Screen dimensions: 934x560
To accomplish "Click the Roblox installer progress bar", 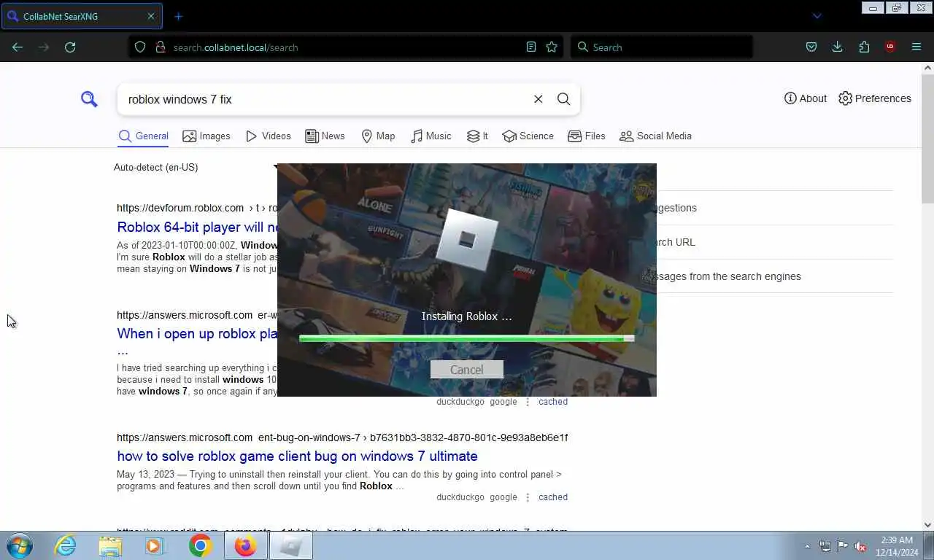I will 466,338.
